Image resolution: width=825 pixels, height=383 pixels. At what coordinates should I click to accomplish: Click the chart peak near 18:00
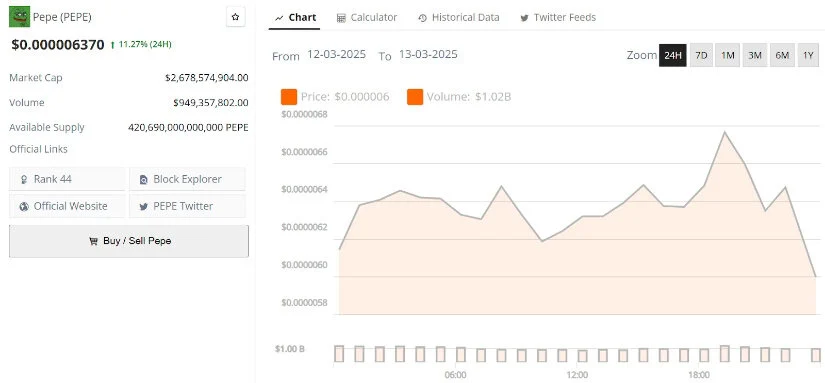click(x=725, y=132)
